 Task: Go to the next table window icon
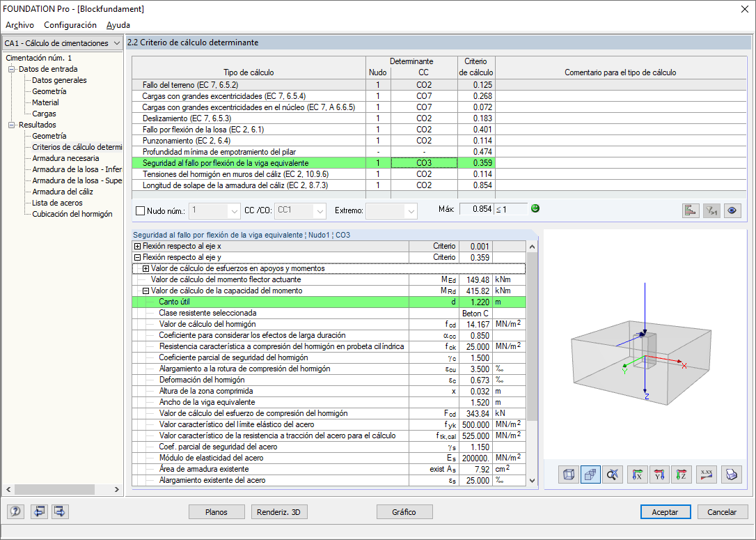pos(60,511)
